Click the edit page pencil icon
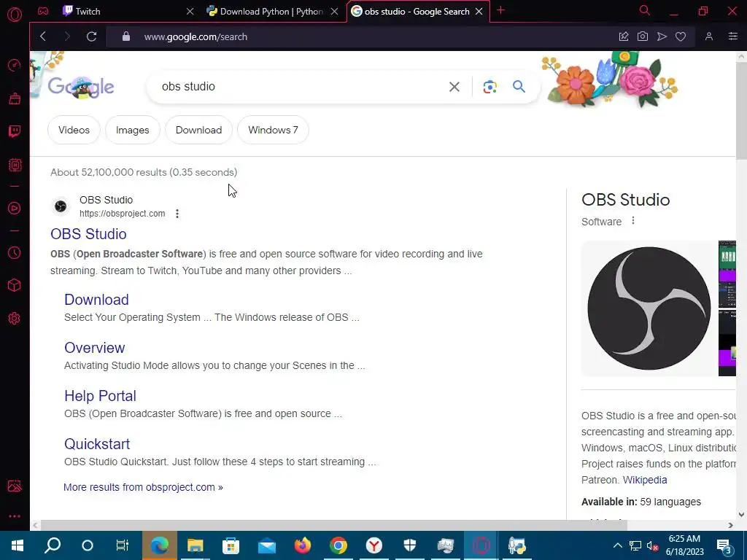This screenshot has width=747, height=560. (624, 36)
